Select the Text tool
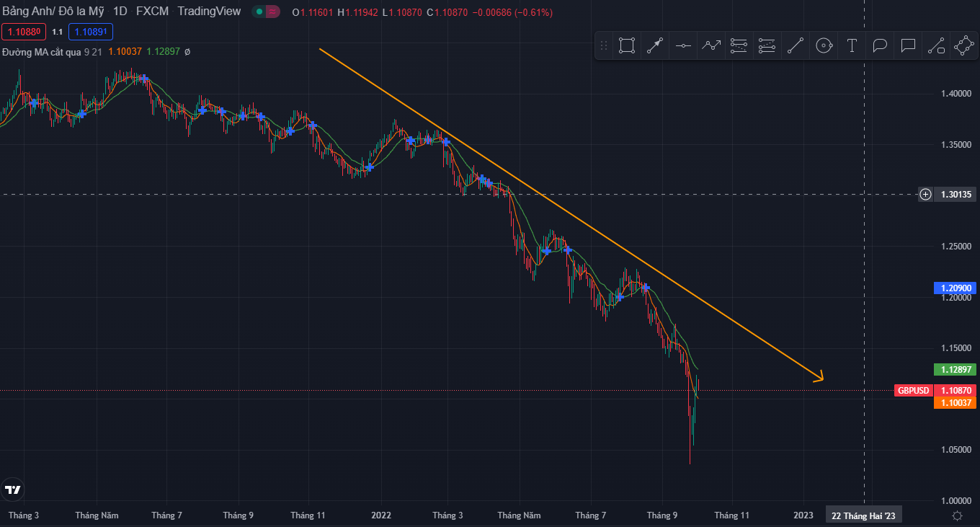 click(852, 46)
